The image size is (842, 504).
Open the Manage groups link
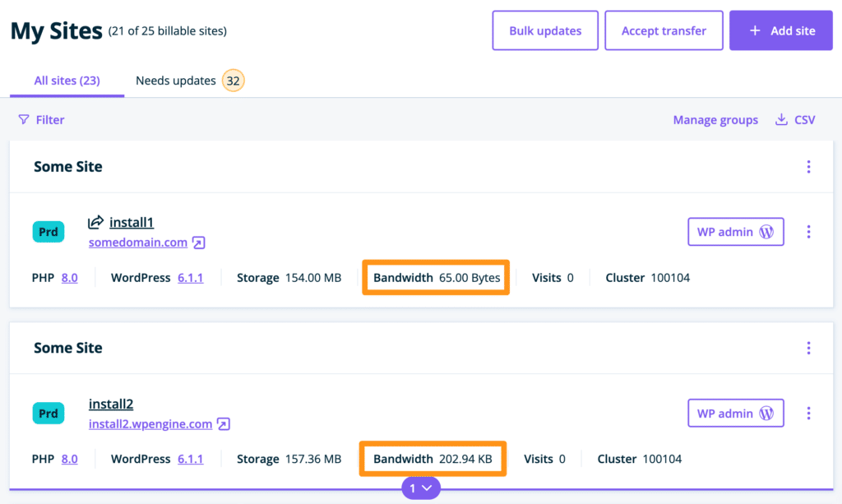(715, 120)
